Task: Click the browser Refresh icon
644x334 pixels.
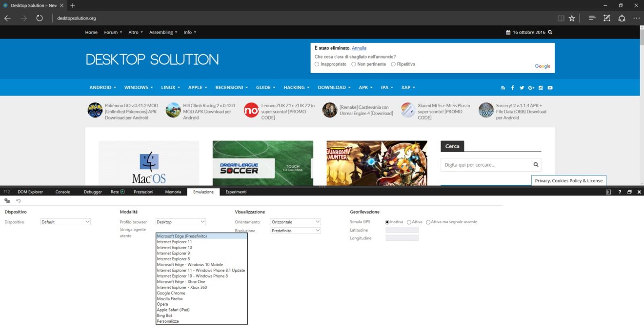Action: click(x=40, y=18)
